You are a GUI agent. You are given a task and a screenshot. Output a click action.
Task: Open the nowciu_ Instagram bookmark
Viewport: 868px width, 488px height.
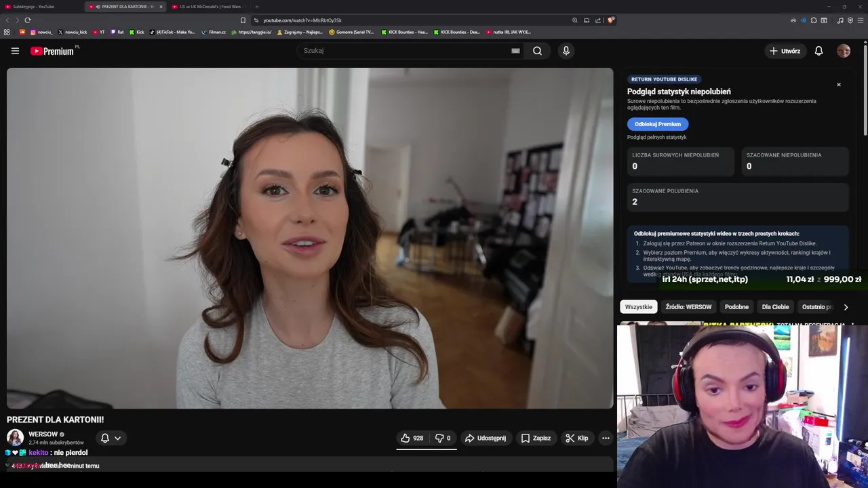tap(41, 32)
